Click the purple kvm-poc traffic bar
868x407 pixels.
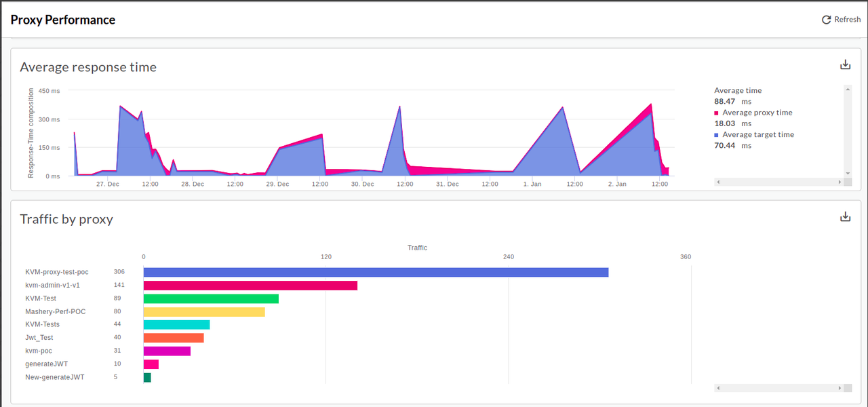click(x=167, y=351)
